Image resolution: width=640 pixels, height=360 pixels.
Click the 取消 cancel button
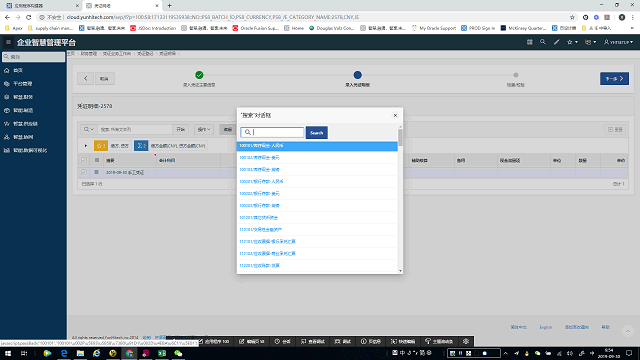click(x=104, y=78)
